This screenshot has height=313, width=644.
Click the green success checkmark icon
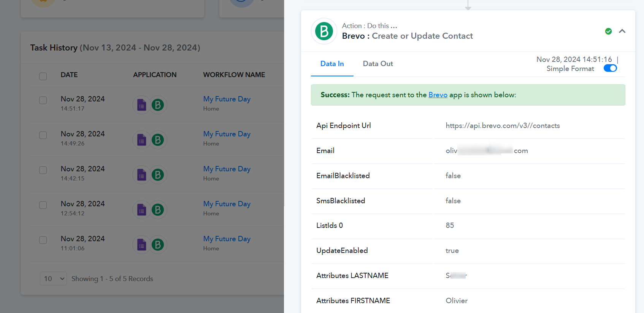coord(608,31)
